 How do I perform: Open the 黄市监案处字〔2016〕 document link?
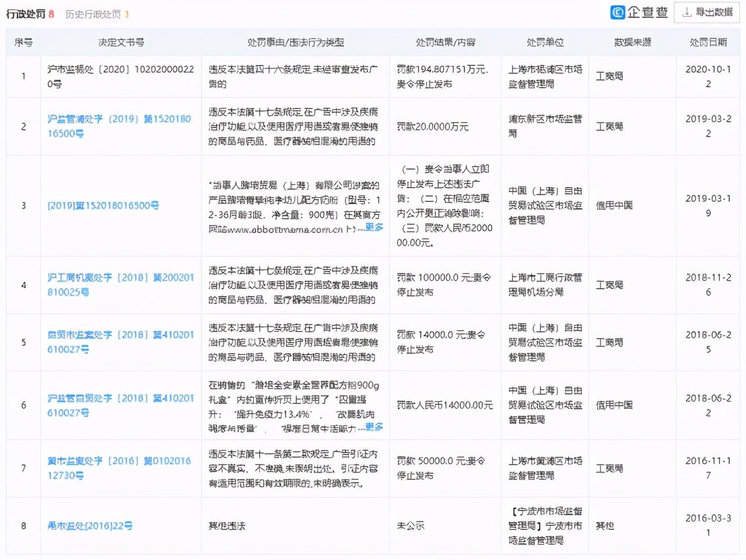tap(120, 468)
